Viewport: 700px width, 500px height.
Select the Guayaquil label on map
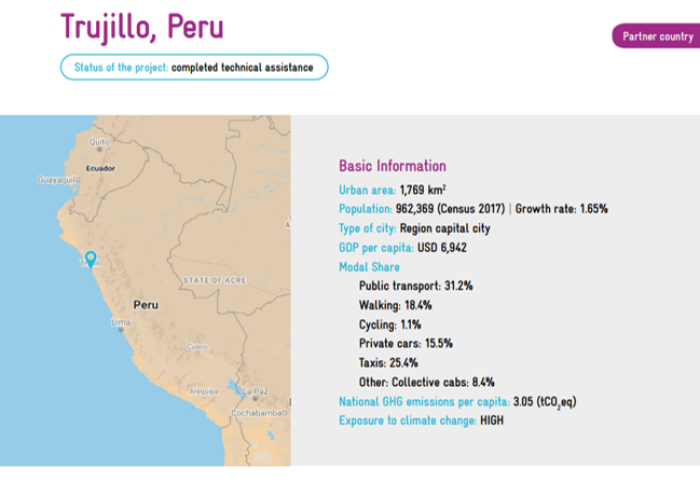(58, 179)
